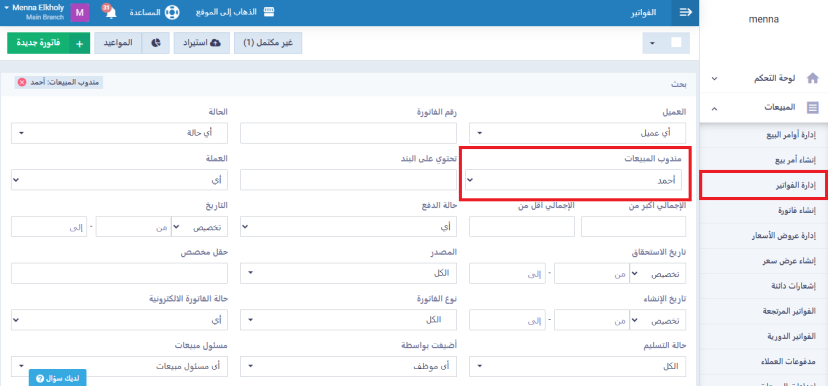Open the notifications bell icon
828x386 pixels.
tap(110, 12)
